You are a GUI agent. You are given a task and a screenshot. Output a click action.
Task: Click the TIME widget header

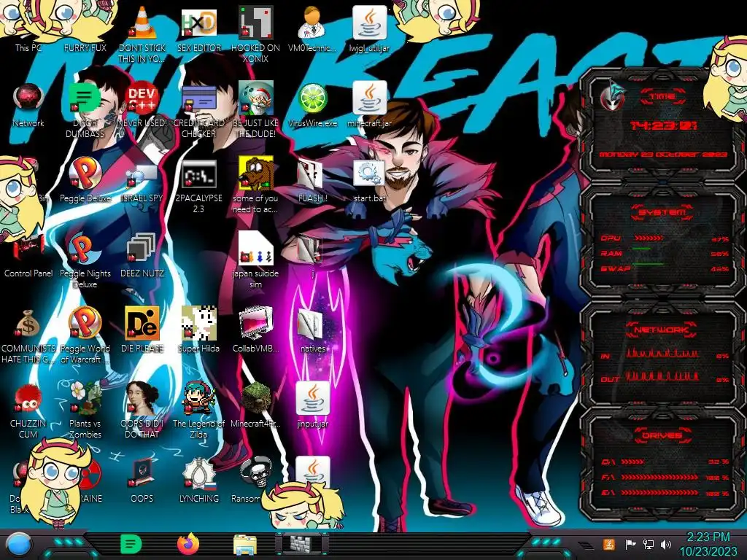click(662, 97)
